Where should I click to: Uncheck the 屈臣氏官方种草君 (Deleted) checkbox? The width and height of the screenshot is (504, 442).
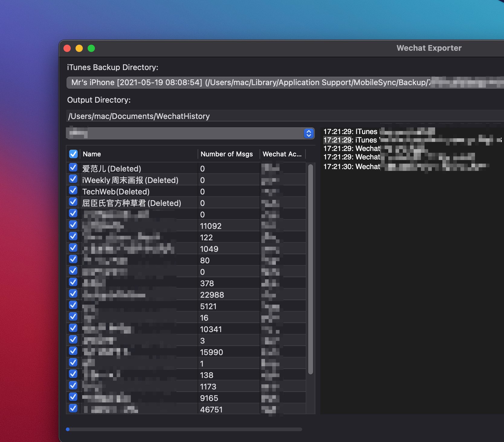tap(73, 202)
